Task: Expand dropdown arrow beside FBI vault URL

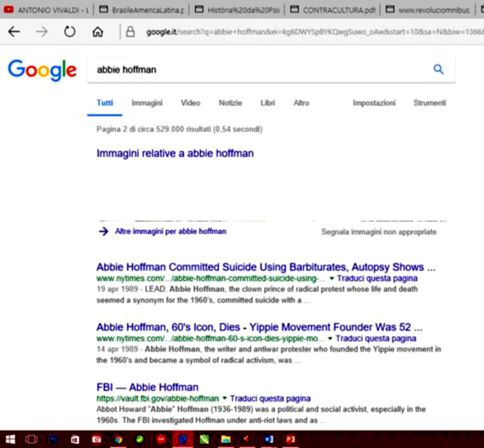Action: [225, 398]
